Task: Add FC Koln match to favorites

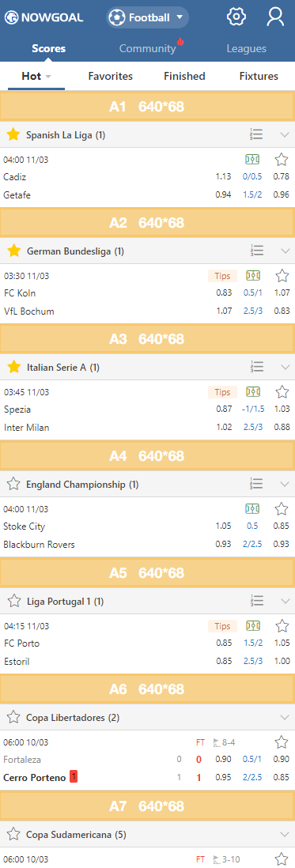Action: click(282, 276)
